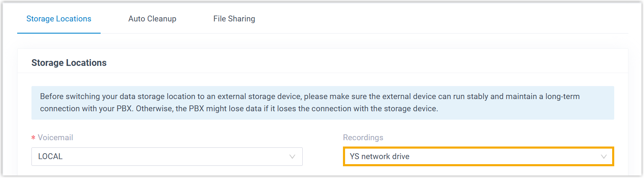
Task: Click the blue underline beneath Storage Locations tab
Action: pyautogui.click(x=59, y=33)
